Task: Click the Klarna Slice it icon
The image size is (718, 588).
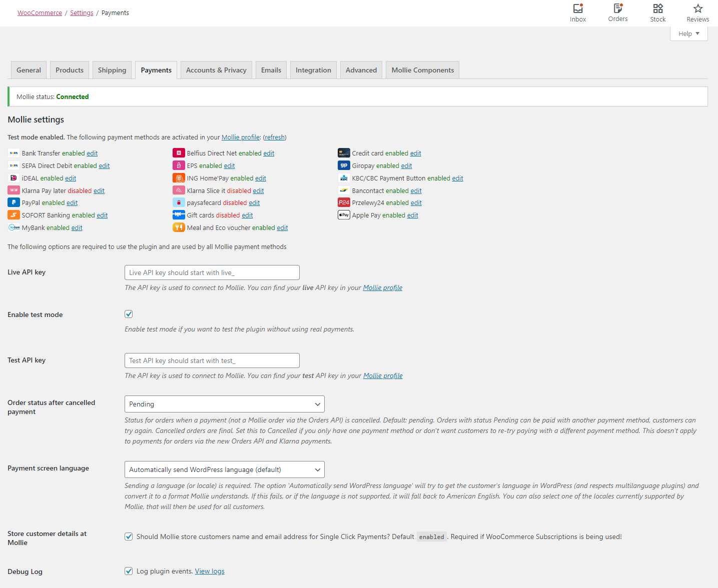Action: [x=179, y=190]
